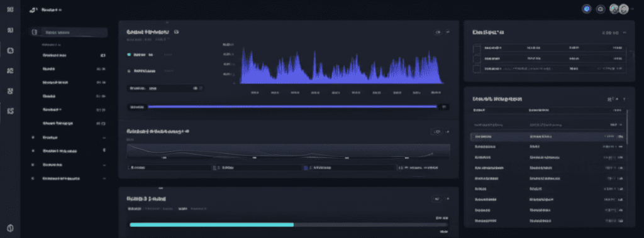Viewport: 644px width, 238px height.
Task: Click the eye icon in the chart panel field
Action: 196,88
